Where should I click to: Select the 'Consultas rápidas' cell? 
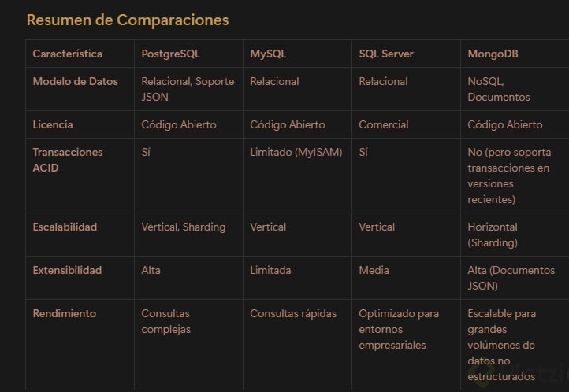293,313
